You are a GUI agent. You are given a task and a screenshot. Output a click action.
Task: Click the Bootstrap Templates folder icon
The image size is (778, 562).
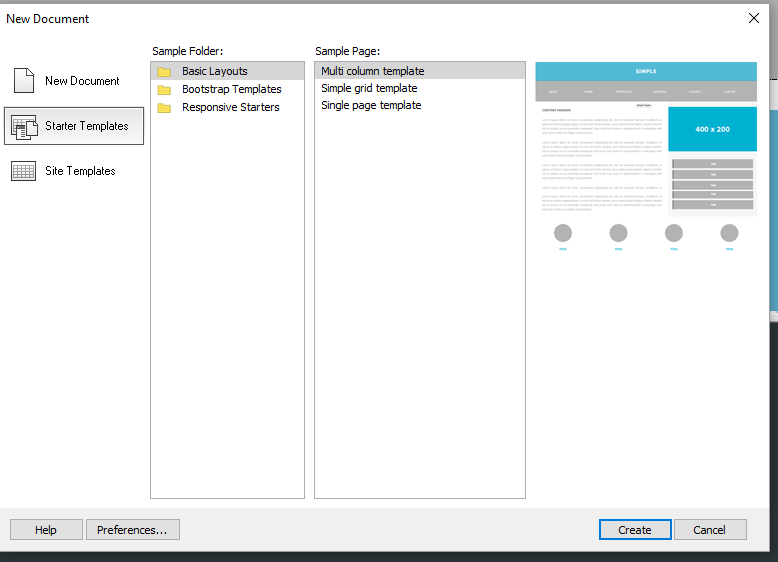click(164, 90)
